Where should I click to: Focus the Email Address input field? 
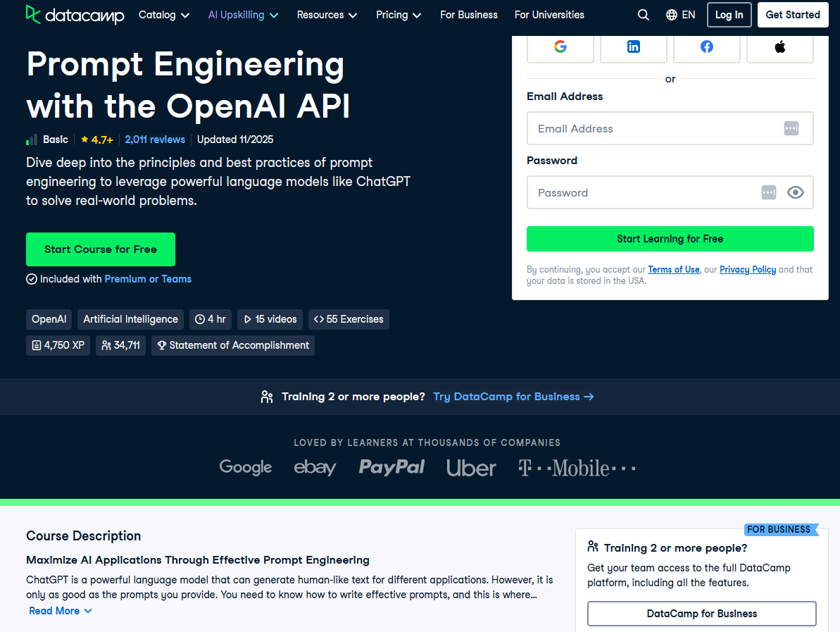tap(670, 129)
